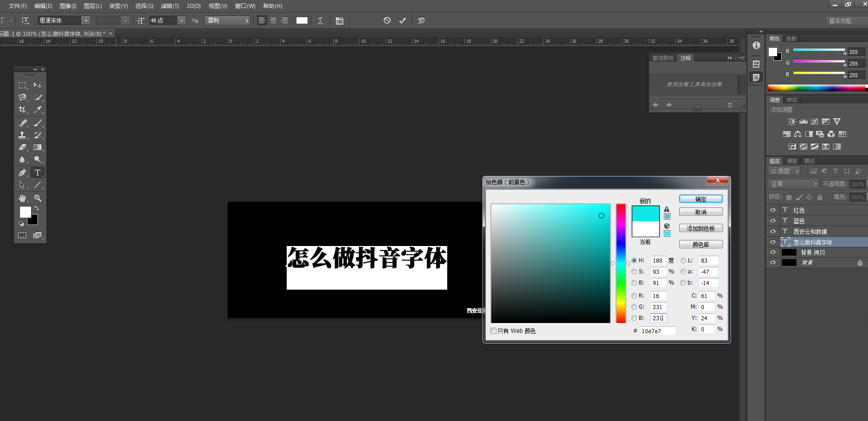The image size is (868, 421).
Task: Center align the text
Action: pos(273,20)
